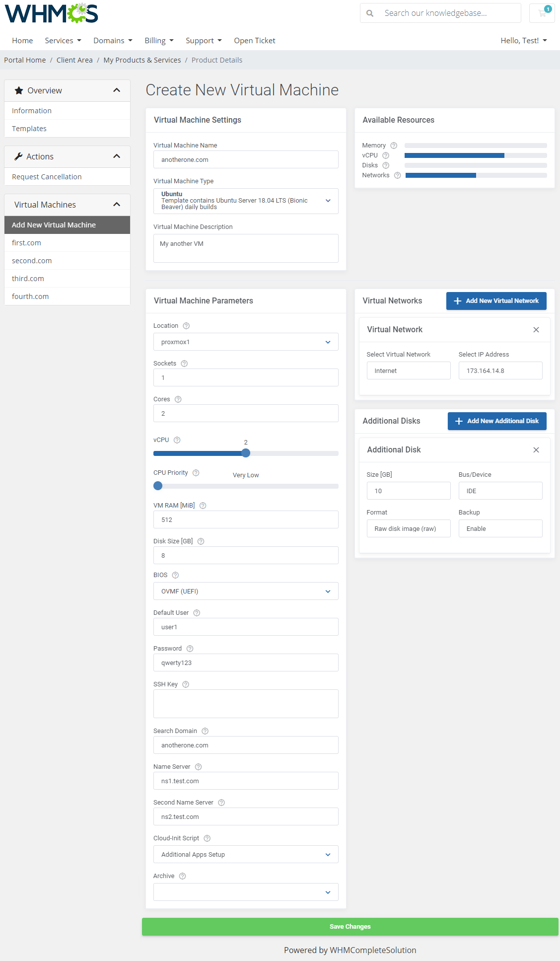Open the shopping cart icon
The width and height of the screenshot is (560, 961).
click(542, 13)
